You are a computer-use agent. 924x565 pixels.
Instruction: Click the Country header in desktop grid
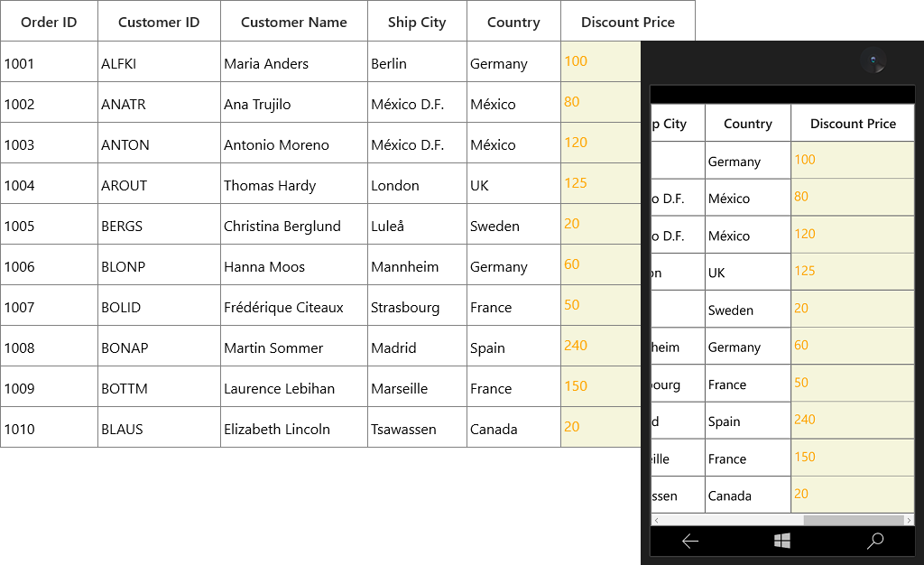pyautogui.click(x=513, y=21)
